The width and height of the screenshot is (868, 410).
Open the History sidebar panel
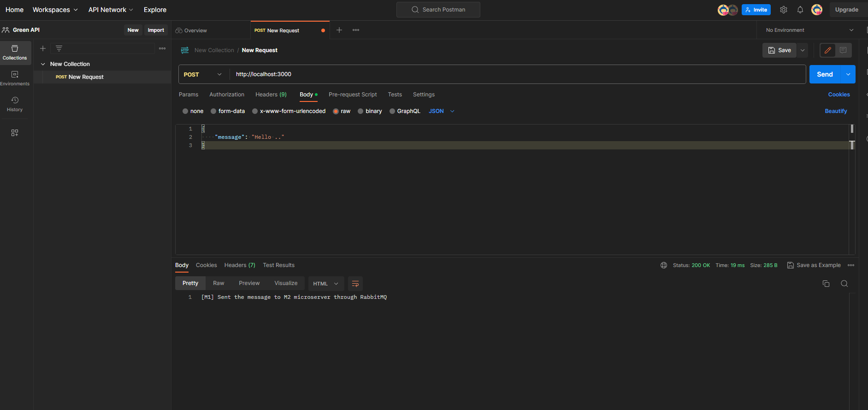coord(15,104)
